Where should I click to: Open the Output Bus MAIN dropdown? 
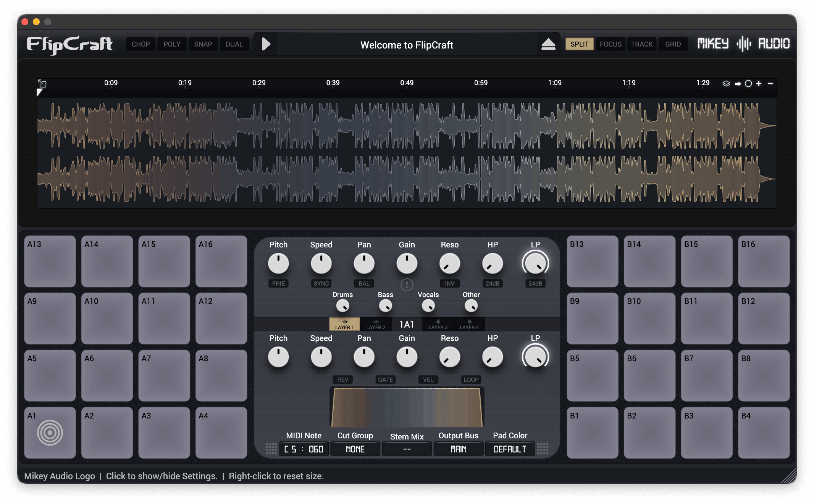coord(458,449)
